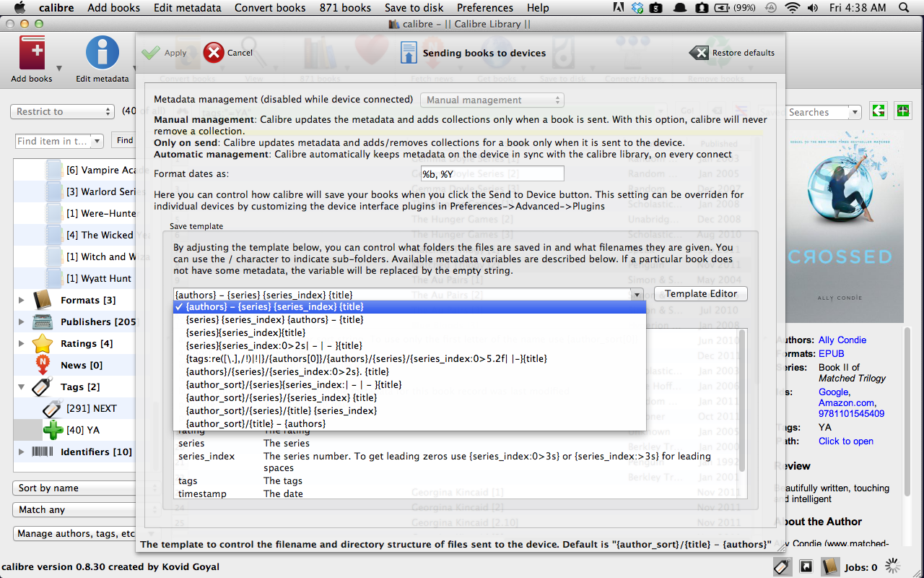Open the Ally Condie author link
Screen dimensions: 924x578
point(842,340)
